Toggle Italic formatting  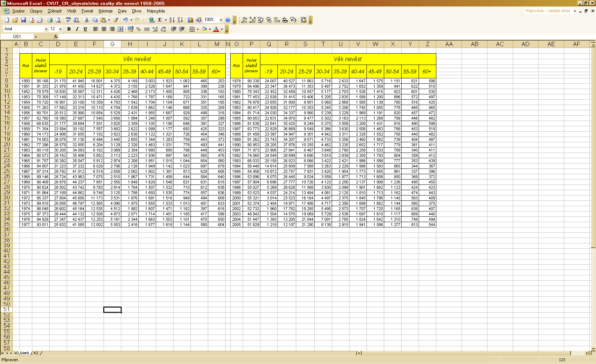tap(77, 29)
